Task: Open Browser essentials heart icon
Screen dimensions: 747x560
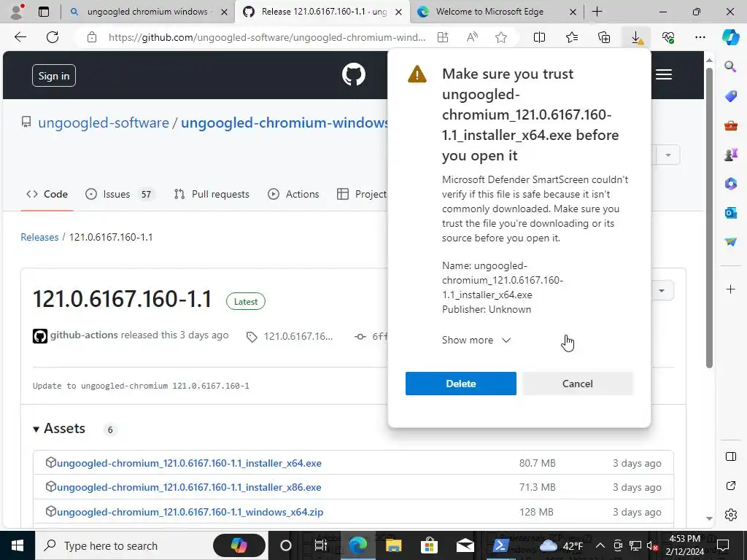Action: pos(668,37)
